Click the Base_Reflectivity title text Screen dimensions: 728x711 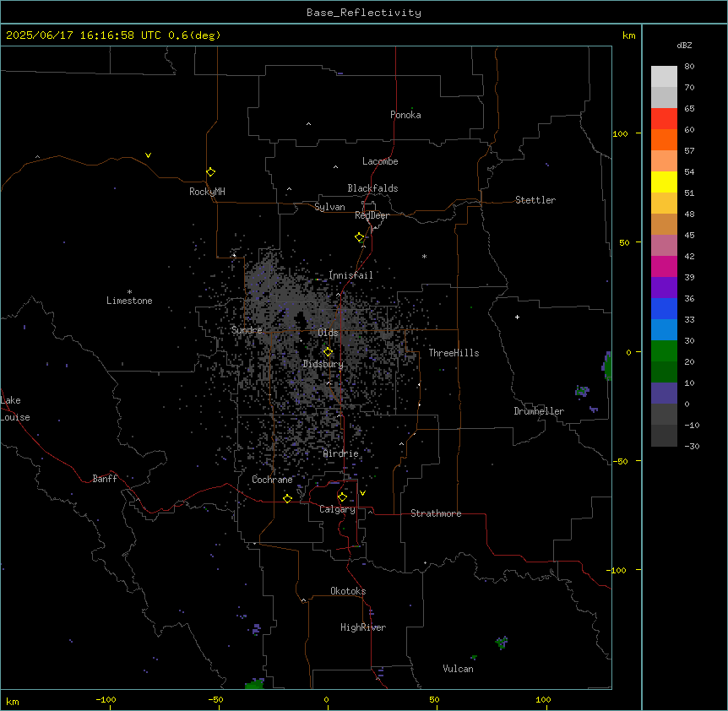(364, 13)
